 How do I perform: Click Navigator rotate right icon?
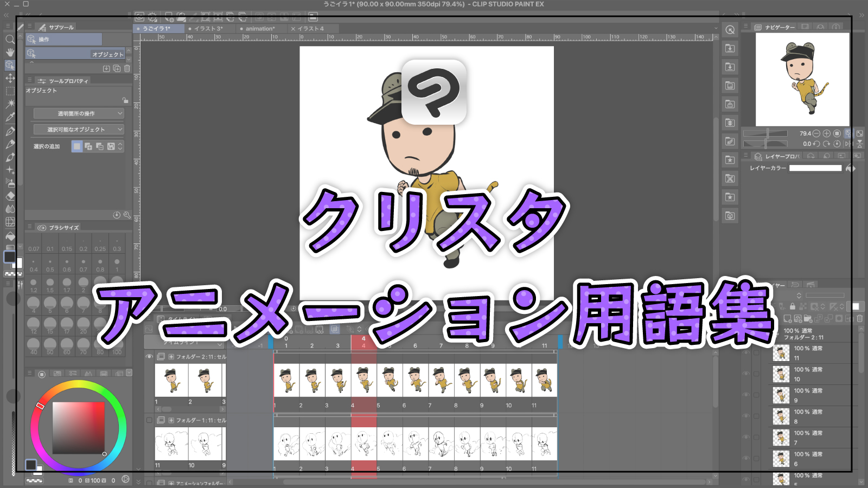[x=827, y=144]
